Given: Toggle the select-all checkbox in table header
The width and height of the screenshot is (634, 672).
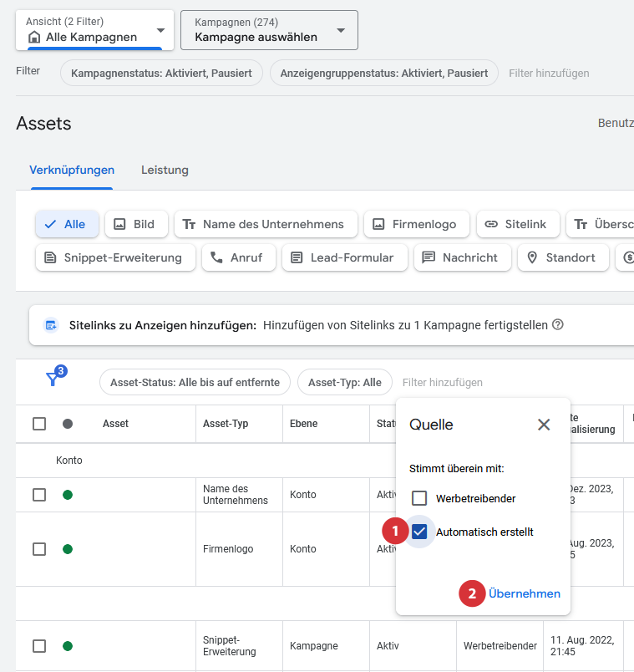Looking at the screenshot, I should (39, 424).
